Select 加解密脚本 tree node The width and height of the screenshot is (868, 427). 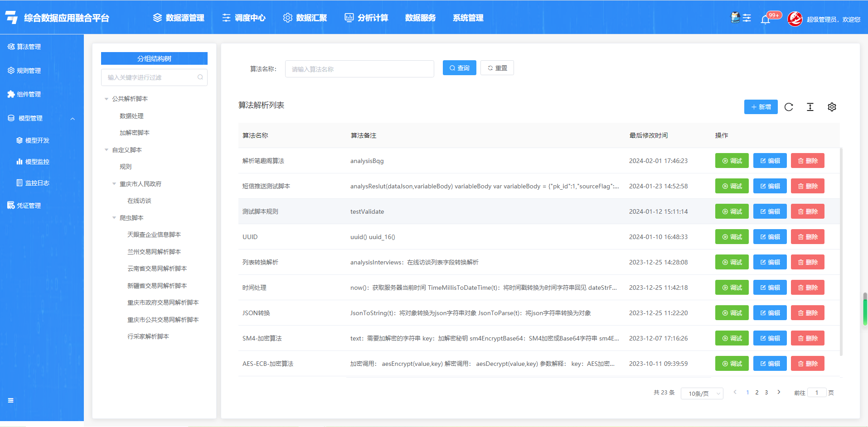click(135, 133)
